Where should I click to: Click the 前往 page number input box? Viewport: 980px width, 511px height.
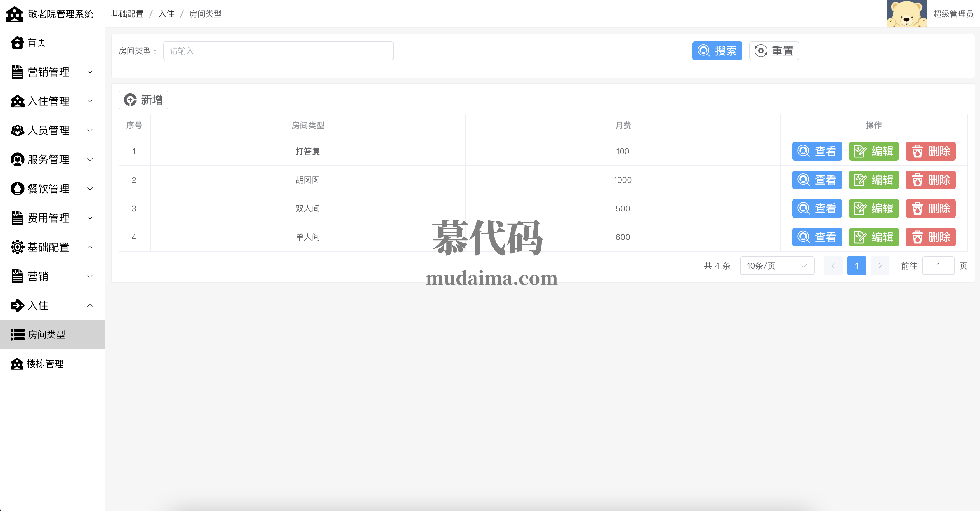point(938,266)
